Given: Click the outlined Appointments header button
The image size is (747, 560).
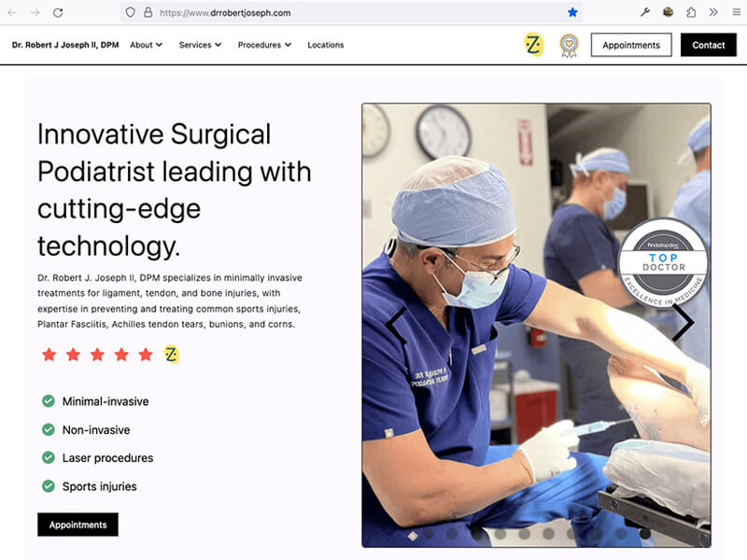Looking at the screenshot, I should point(631,45).
